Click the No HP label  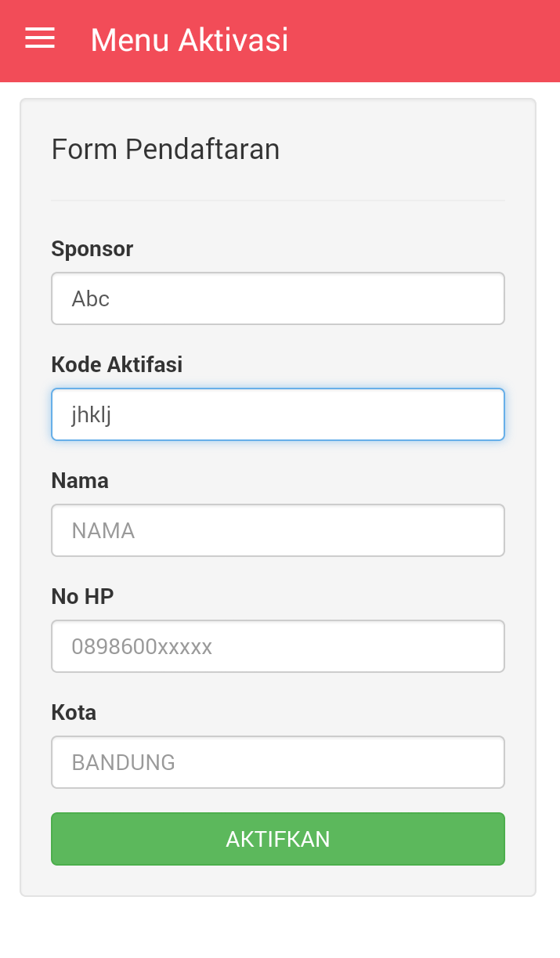(82, 596)
